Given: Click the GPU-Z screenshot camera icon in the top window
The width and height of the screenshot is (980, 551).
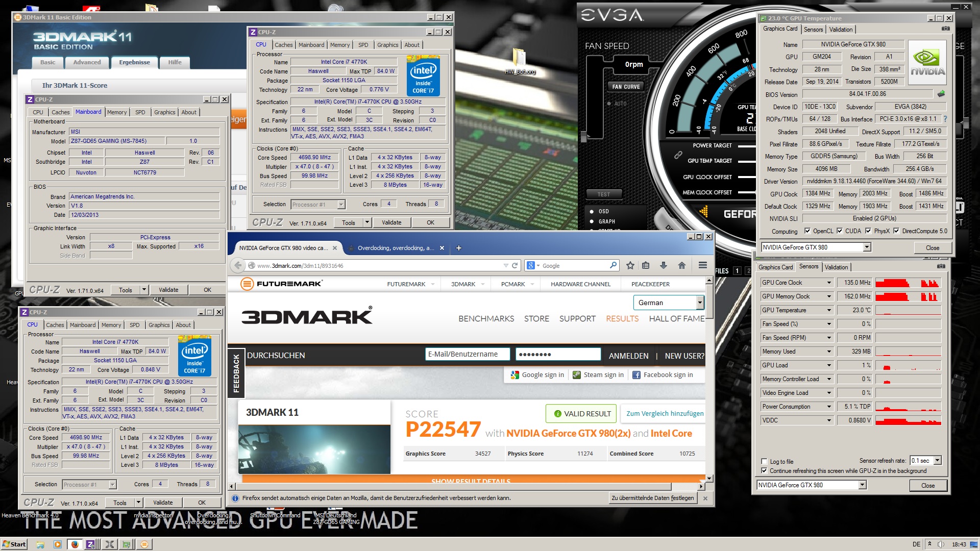Looking at the screenshot, I should [945, 29].
